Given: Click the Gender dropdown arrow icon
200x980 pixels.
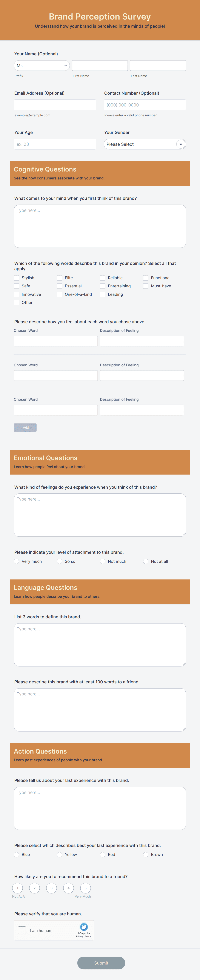Looking at the screenshot, I should tap(180, 144).
